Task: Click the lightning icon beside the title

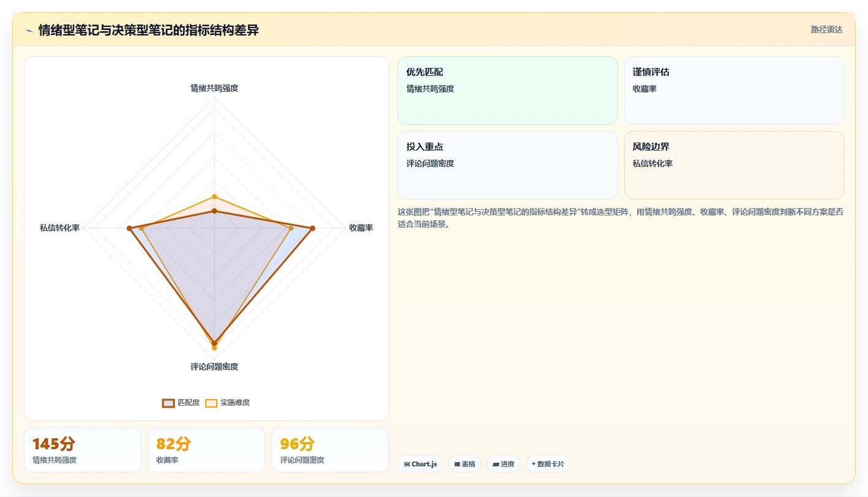Action: 29,31
